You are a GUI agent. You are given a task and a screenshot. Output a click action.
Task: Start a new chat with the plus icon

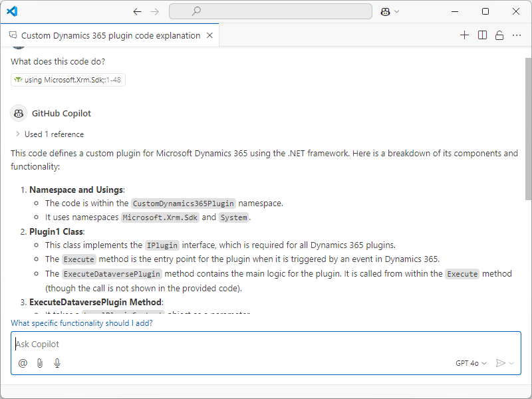click(x=464, y=35)
